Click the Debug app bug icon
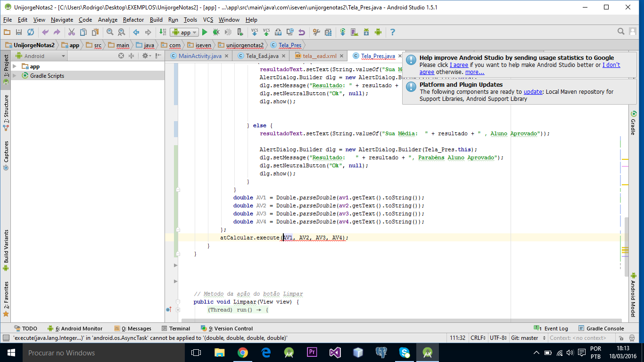This screenshot has width=644, height=362. click(x=216, y=32)
